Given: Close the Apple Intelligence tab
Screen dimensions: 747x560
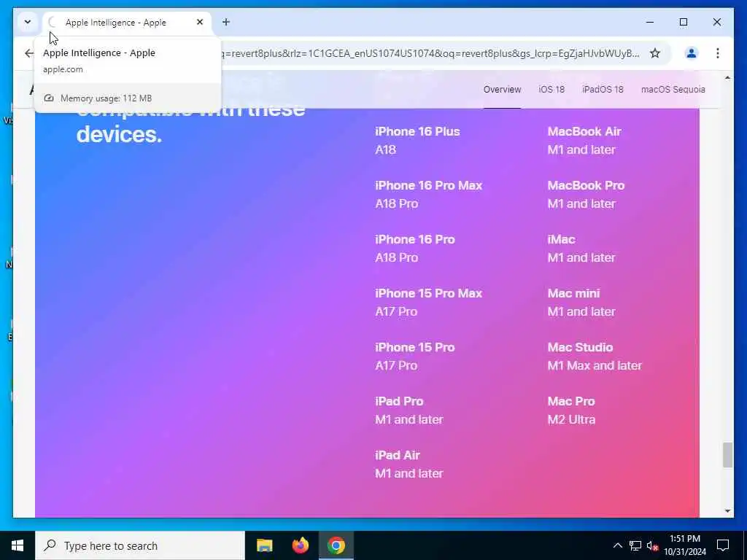Looking at the screenshot, I should pyautogui.click(x=200, y=22).
